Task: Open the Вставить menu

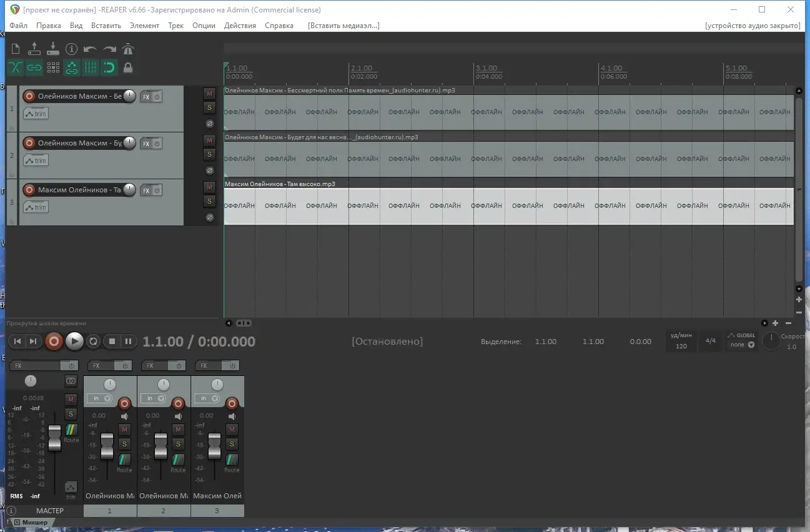Action: coord(106,26)
